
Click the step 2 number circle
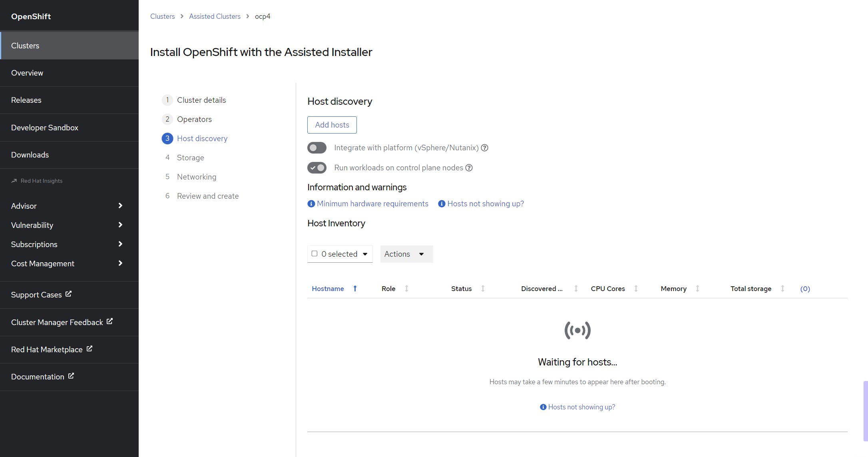pyautogui.click(x=167, y=119)
